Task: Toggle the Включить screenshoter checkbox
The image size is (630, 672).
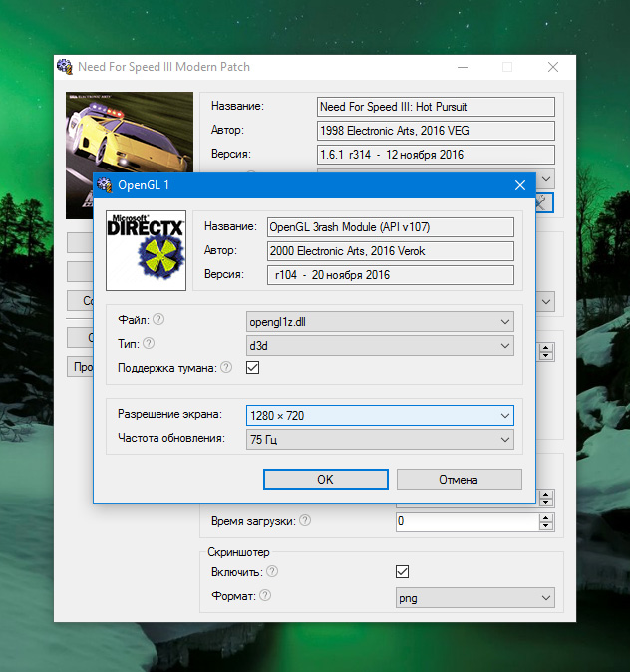Action: pyautogui.click(x=402, y=571)
